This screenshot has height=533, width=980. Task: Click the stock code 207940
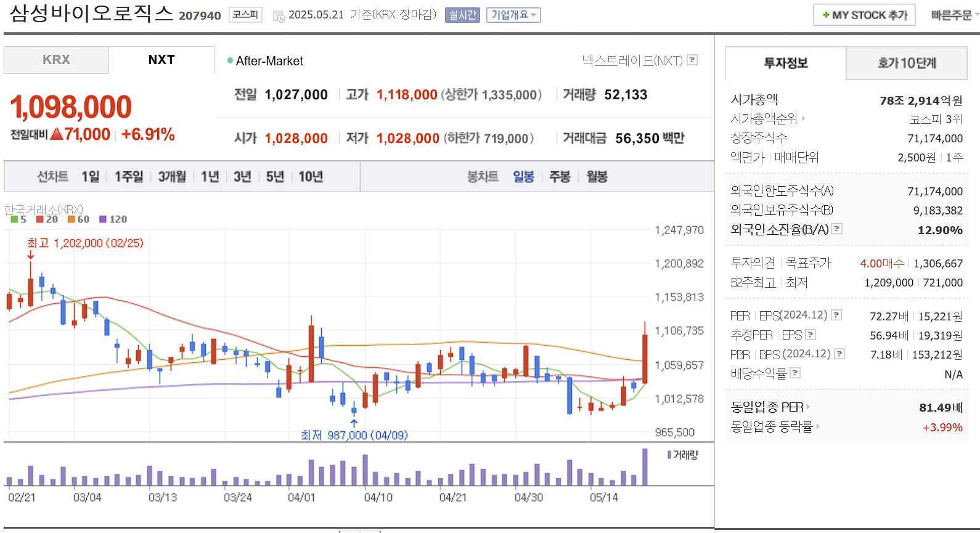pyautogui.click(x=200, y=16)
